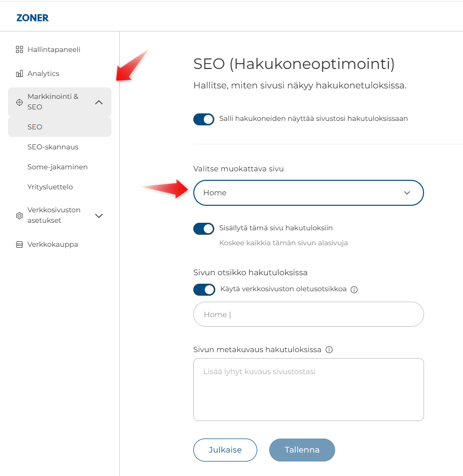
Task: Toggle Salli hakukoneiden näyttää sivustosi switch
Action: click(204, 119)
